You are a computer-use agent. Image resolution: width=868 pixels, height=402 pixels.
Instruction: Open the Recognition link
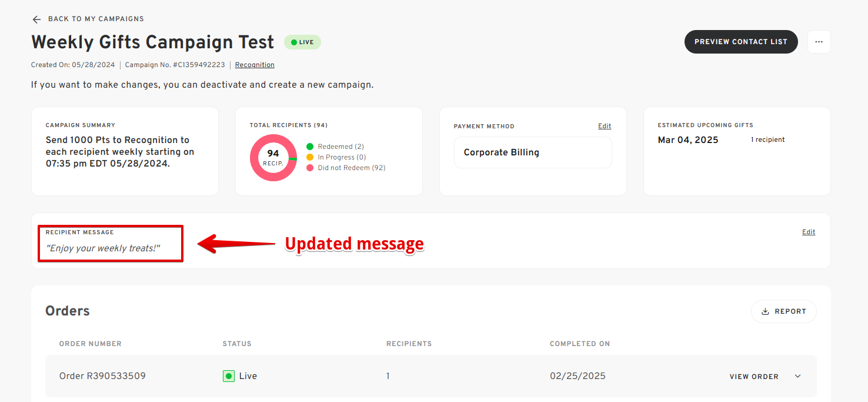[x=255, y=65]
